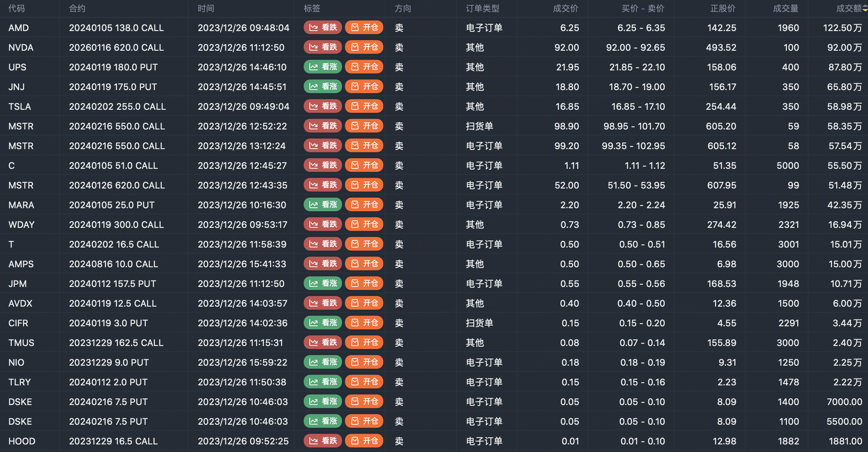Click the 订单类型 column header

(482, 9)
